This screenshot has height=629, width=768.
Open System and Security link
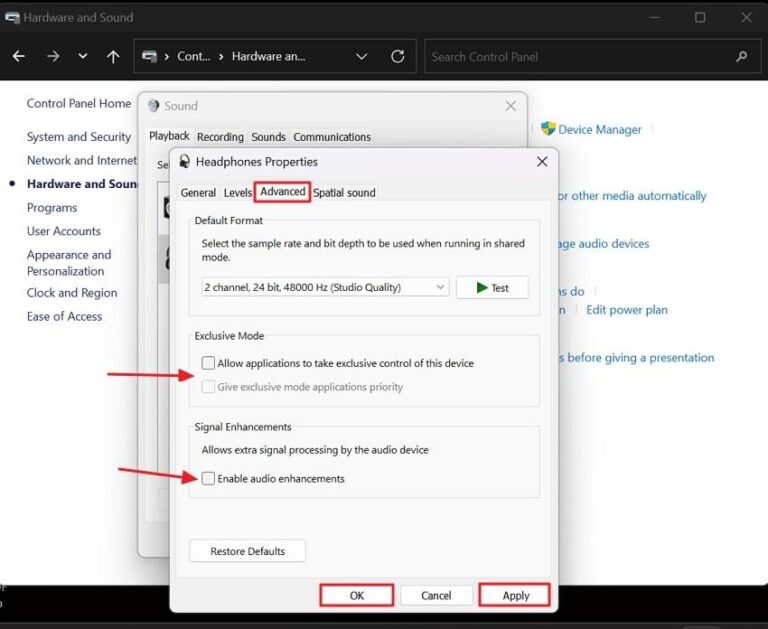coord(79,137)
